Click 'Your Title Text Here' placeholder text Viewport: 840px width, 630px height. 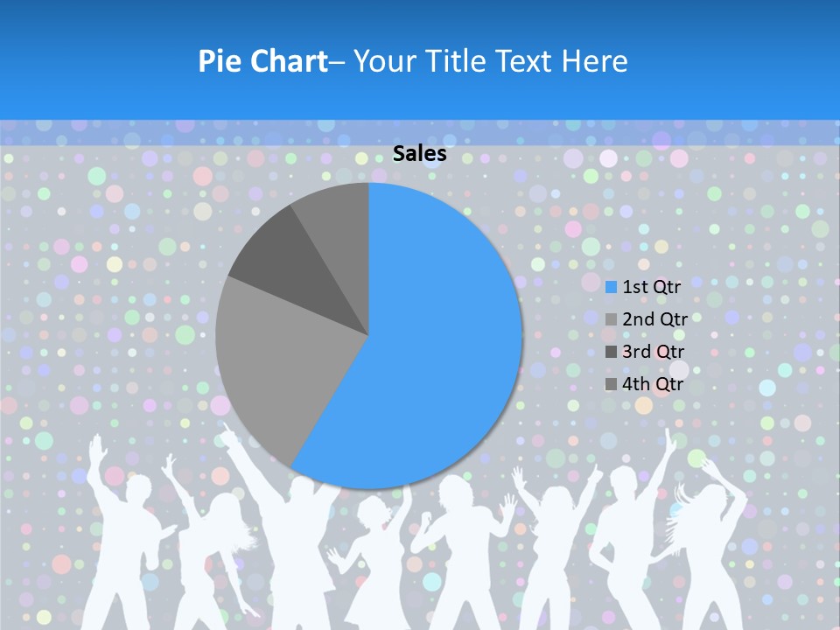[x=491, y=61]
